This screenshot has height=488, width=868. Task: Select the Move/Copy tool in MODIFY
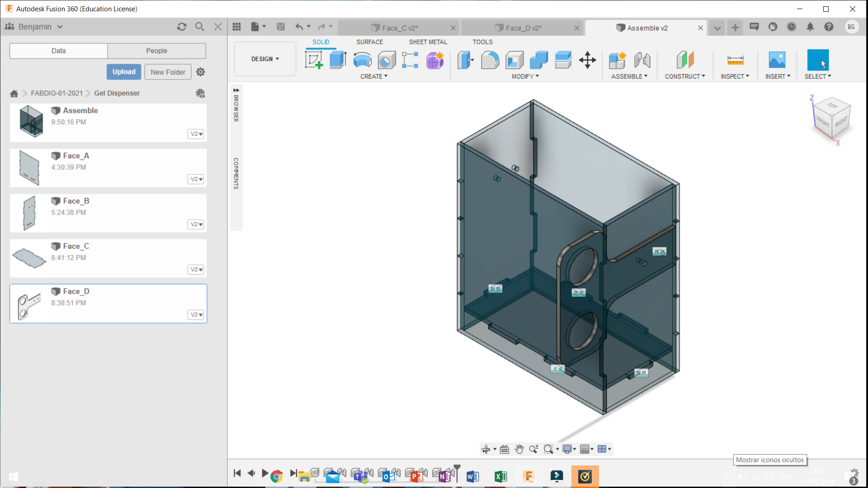586,59
